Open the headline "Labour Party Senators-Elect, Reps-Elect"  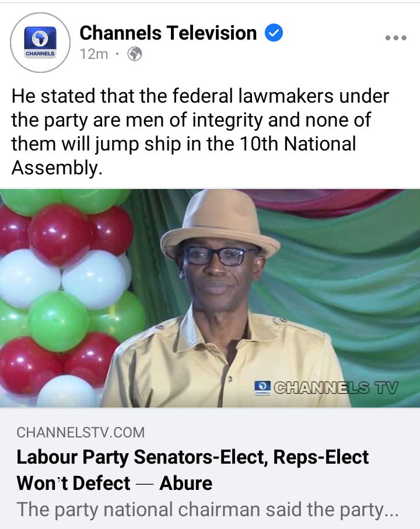[192, 457]
